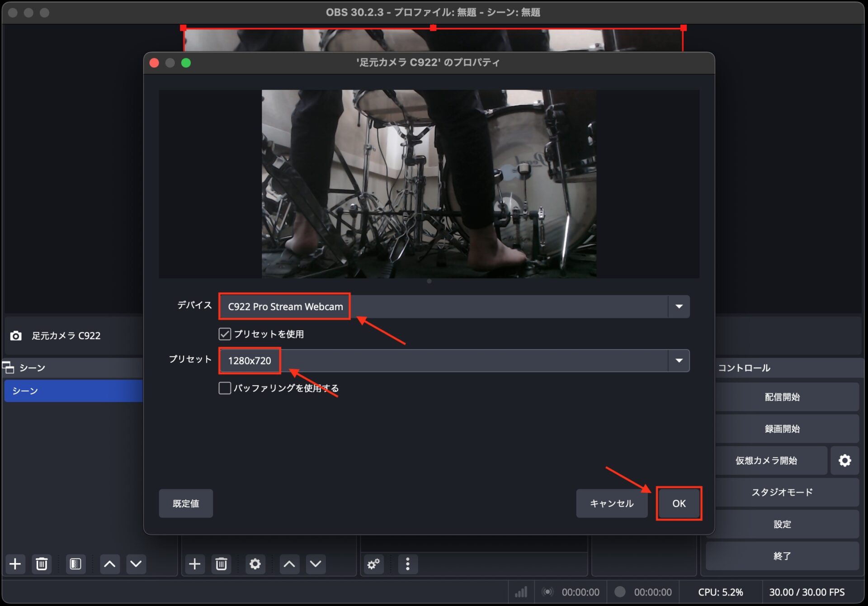The height and width of the screenshot is (606, 868).
Task: Select シーン item in scene list
Action: pos(74,391)
